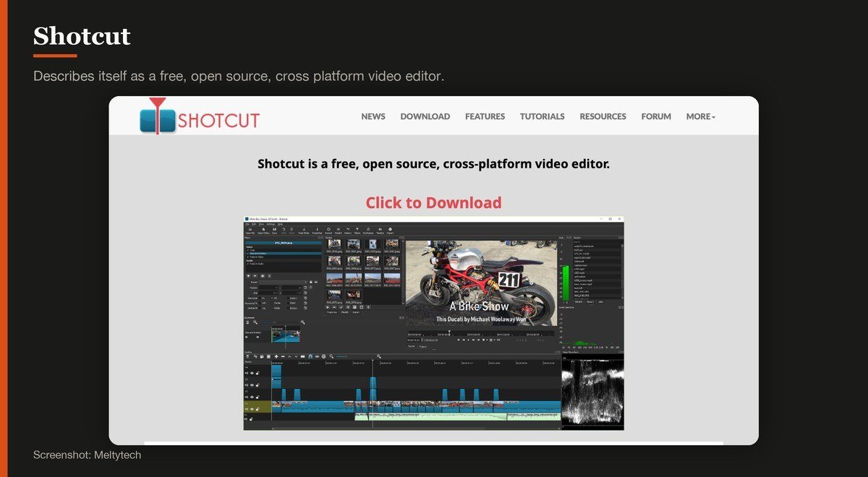Expand the MORE dropdown menu
This screenshot has width=868, height=477.
(701, 116)
